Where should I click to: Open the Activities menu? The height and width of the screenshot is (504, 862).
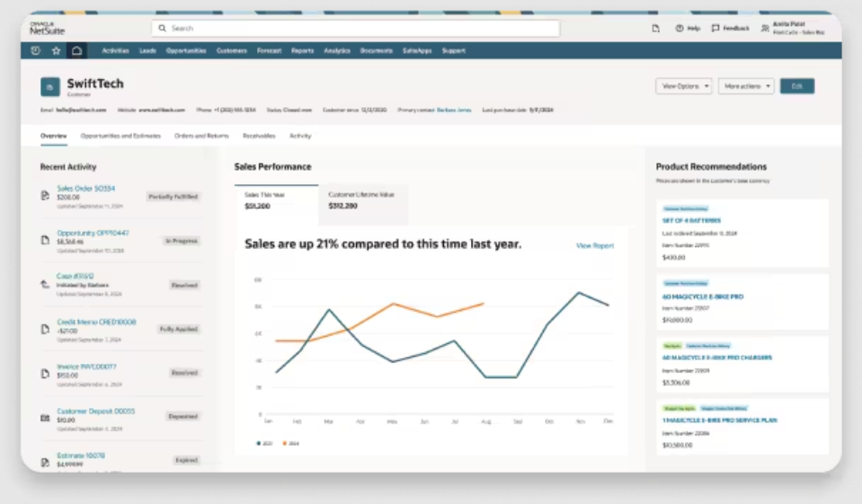pos(115,50)
